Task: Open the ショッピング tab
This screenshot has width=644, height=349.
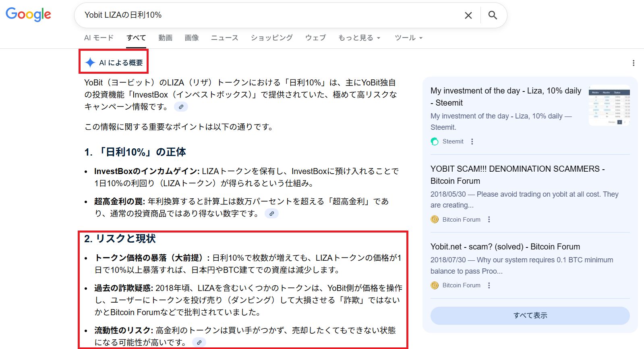Action: click(271, 38)
